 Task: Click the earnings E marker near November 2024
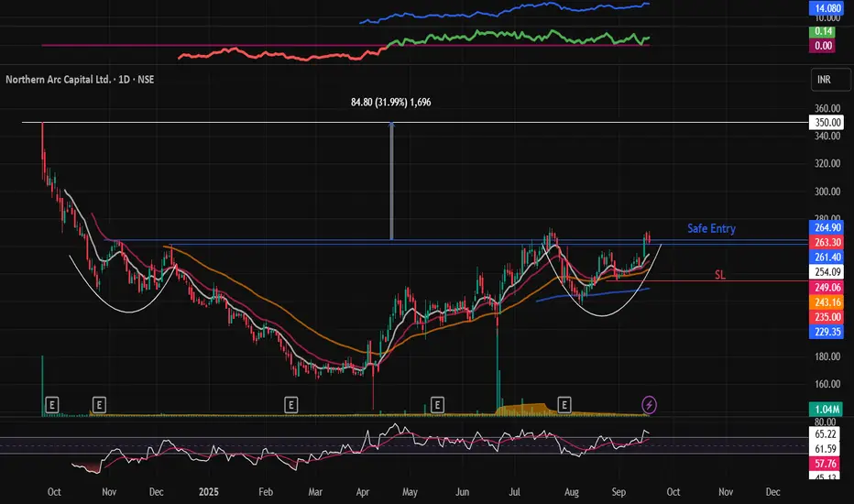(99, 403)
